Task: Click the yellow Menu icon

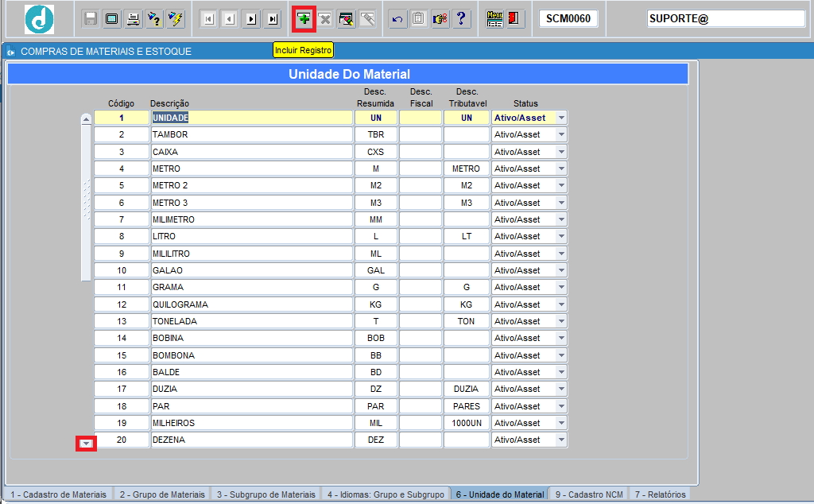Action: click(x=494, y=19)
